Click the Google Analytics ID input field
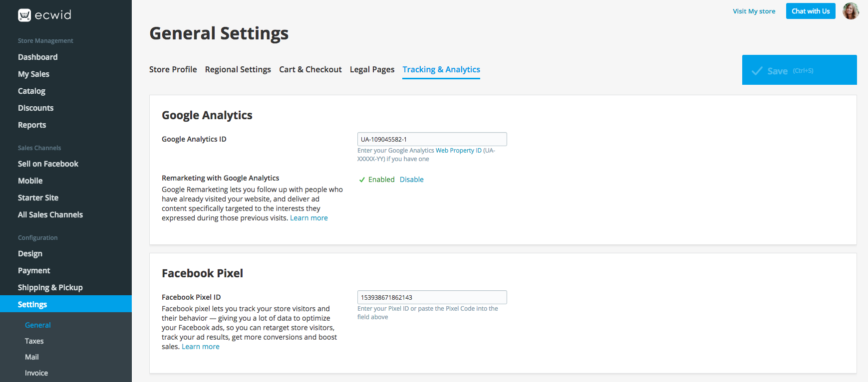 [432, 139]
